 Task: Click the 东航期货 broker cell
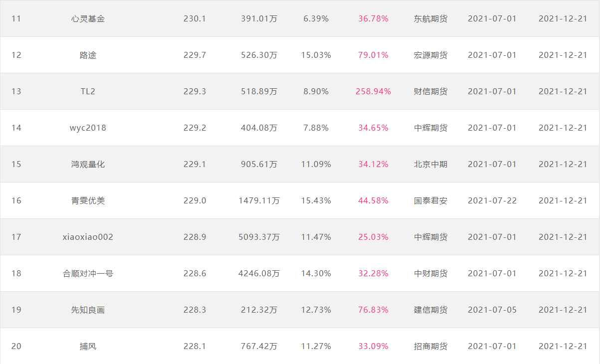(430, 19)
